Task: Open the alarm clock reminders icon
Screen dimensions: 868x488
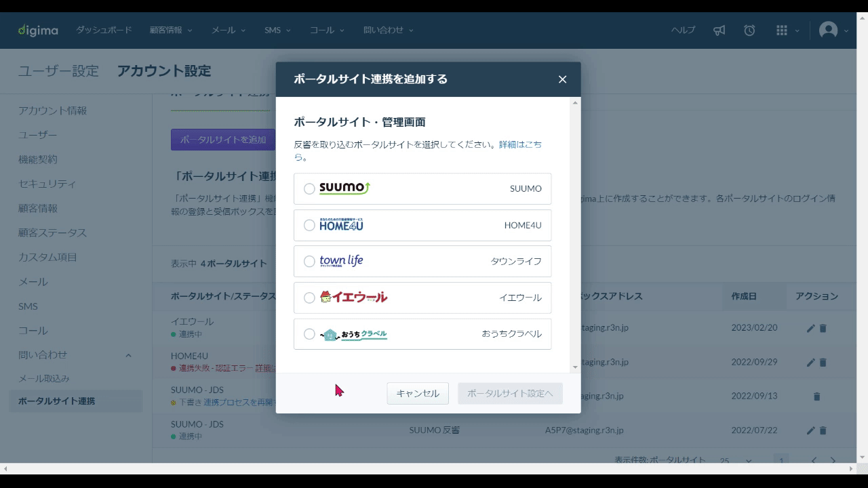Action: pyautogui.click(x=749, y=30)
